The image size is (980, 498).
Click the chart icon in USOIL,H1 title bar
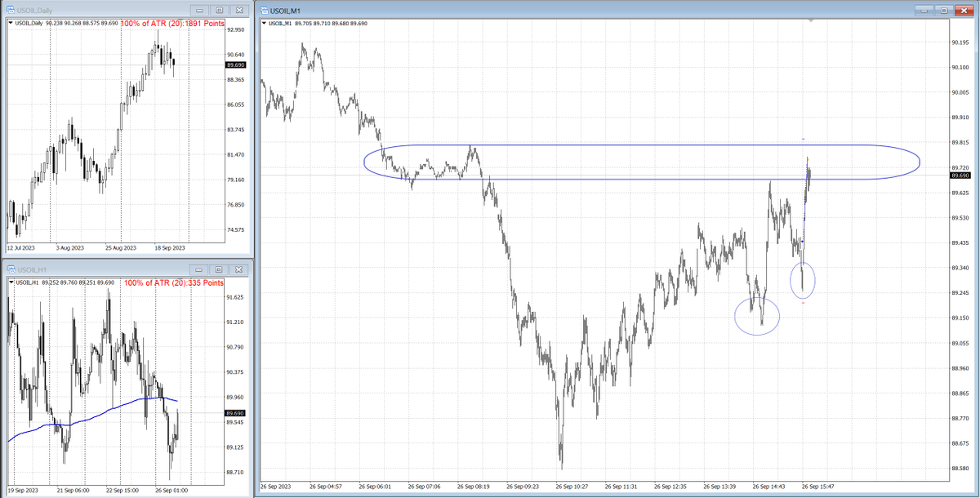tap(10, 269)
